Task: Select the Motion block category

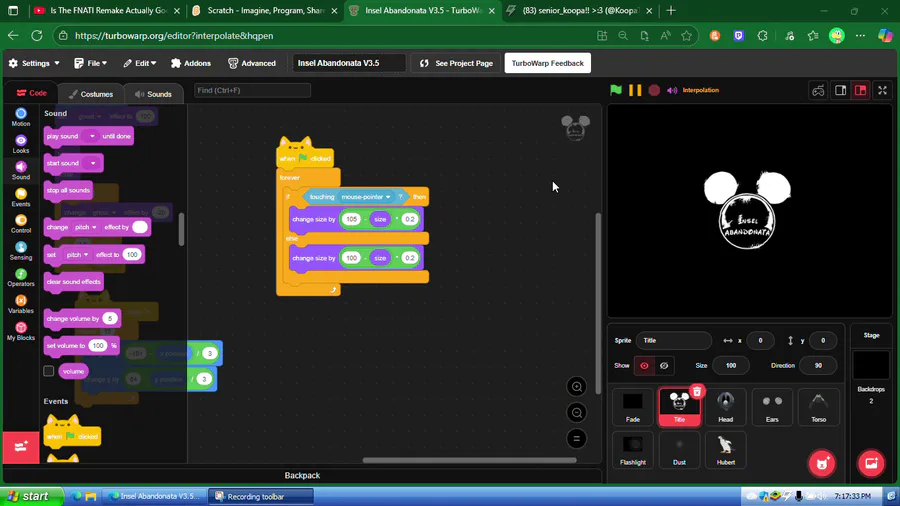Action: 21,117
